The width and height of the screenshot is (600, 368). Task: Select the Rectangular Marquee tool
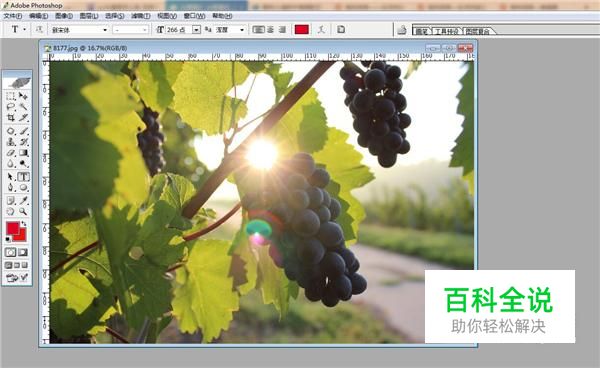(11, 96)
